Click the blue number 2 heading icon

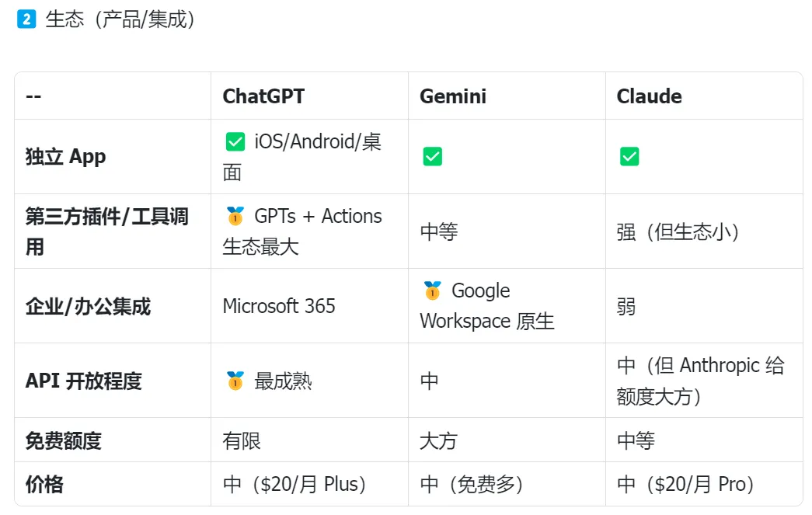pos(26,19)
